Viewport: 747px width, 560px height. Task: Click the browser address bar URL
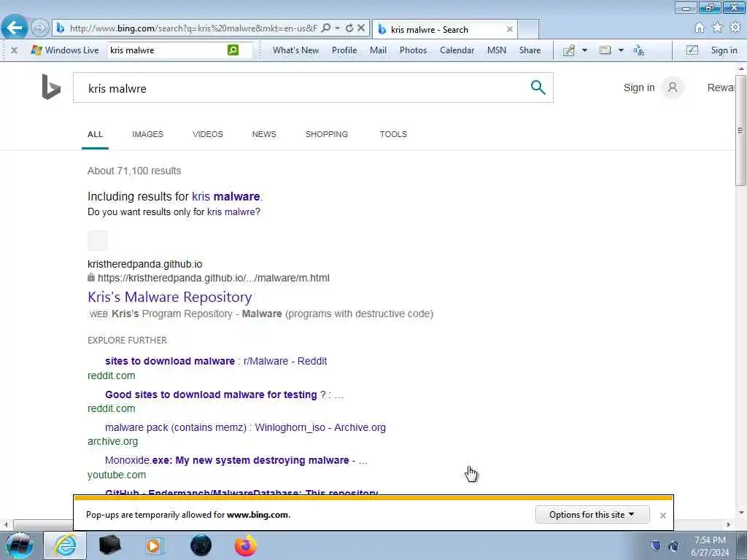193,28
